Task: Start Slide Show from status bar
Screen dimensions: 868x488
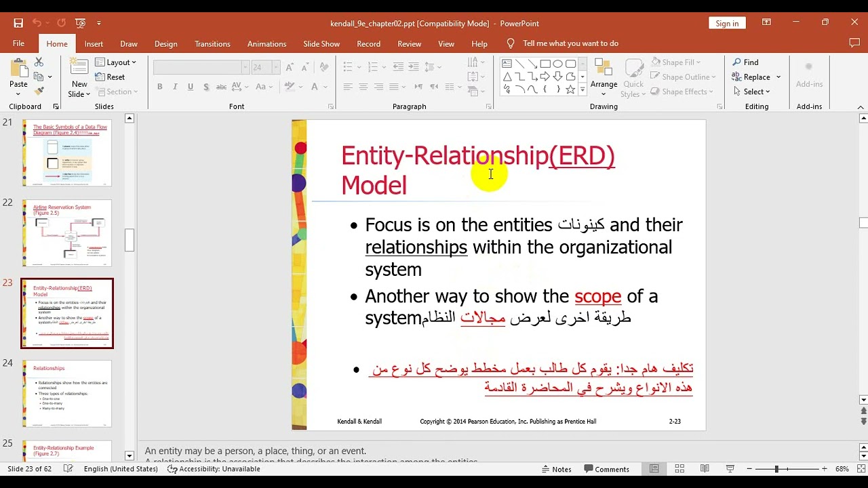Action: (730, 468)
